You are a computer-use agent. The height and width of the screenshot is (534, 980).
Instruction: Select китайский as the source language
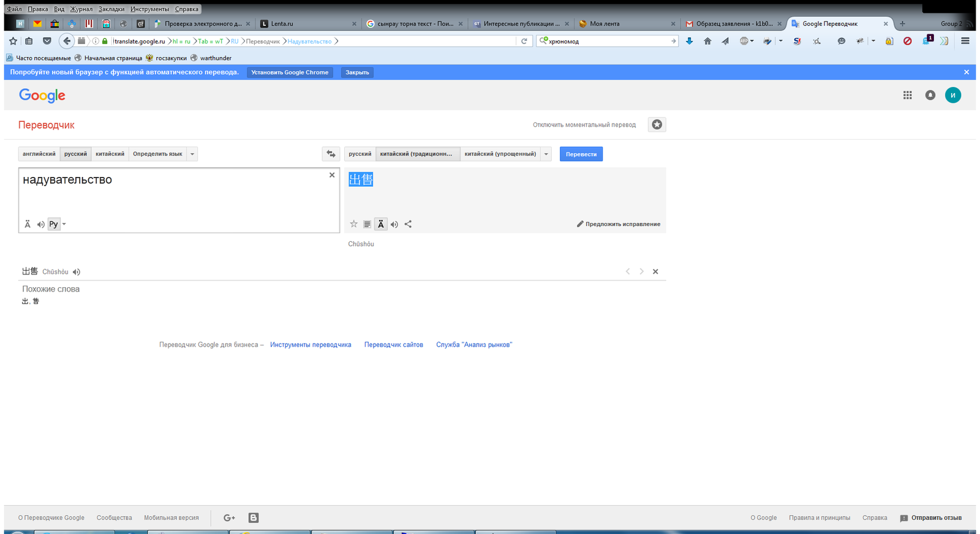110,154
